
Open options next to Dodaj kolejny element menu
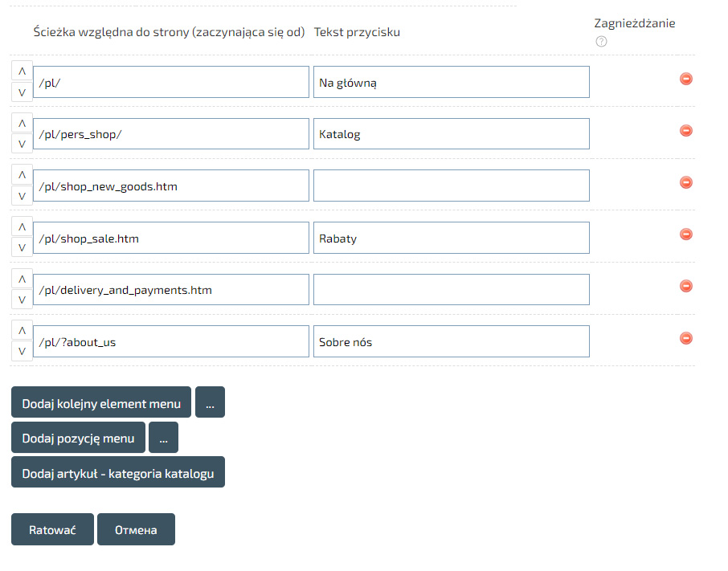pos(210,402)
